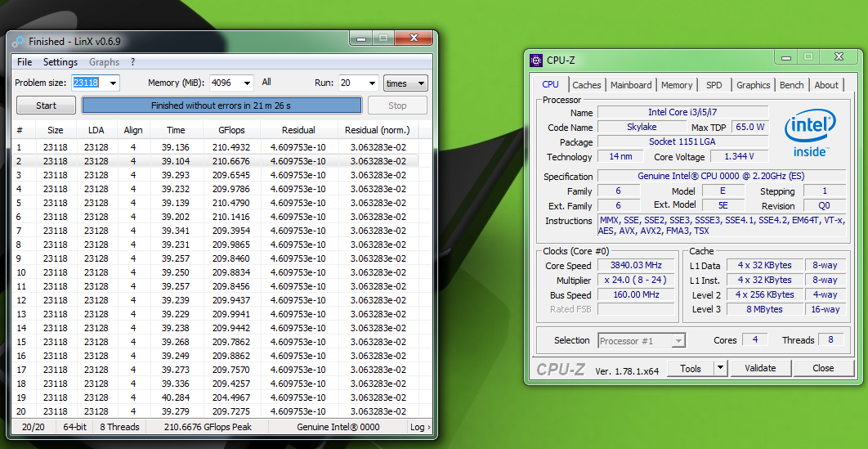The width and height of the screenshot is (868, 449).
Task: Click 210.6676 GFlops Peak in status bar
Action: pos(208,427)
